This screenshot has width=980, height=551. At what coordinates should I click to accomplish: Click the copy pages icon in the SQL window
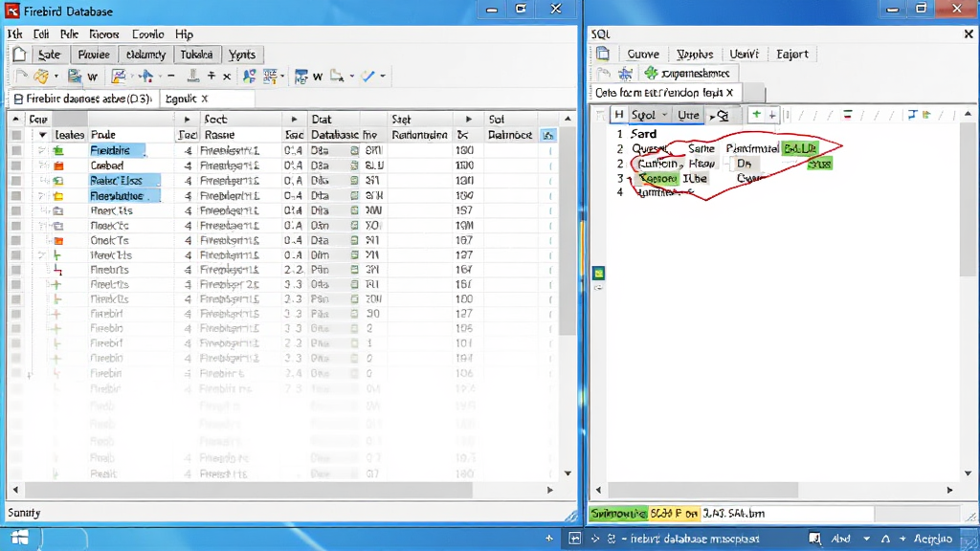coord(603,54)
